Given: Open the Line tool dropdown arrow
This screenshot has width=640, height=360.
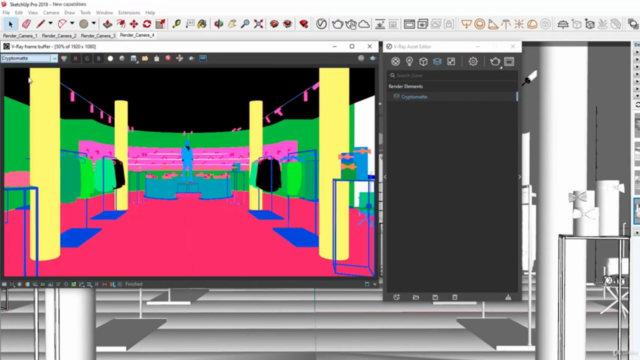Looking at the screenshot, I should coord(50,24).
